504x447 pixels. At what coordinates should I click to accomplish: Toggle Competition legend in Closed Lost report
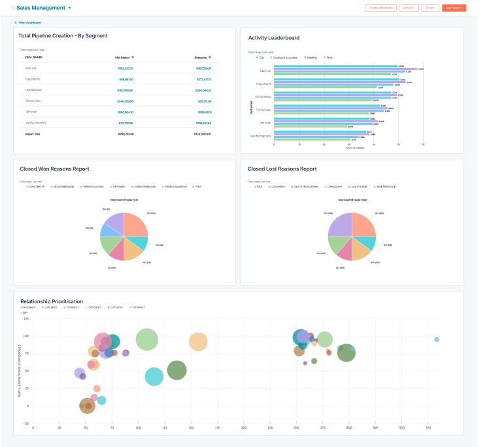click(x=277, y=186)
